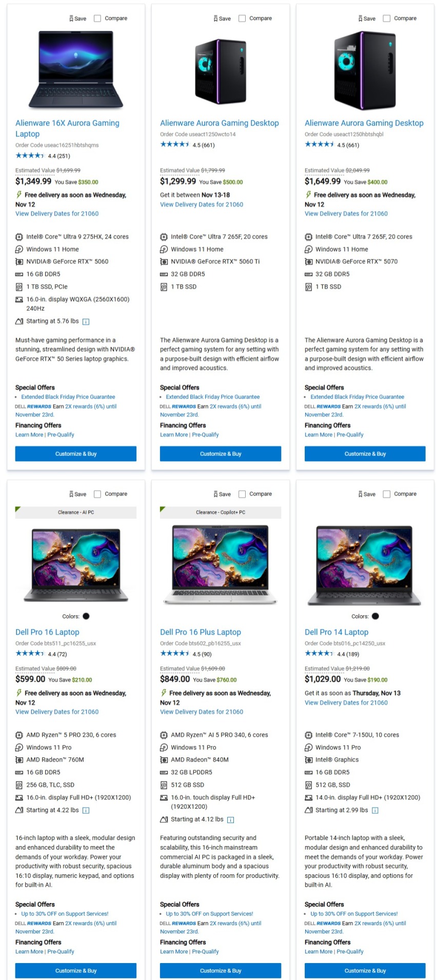The height and width of the screenshot is (980, 436).
Task: Click Pre-Qualify under Dell Pro 14 financing
Action: pos(350,951)
